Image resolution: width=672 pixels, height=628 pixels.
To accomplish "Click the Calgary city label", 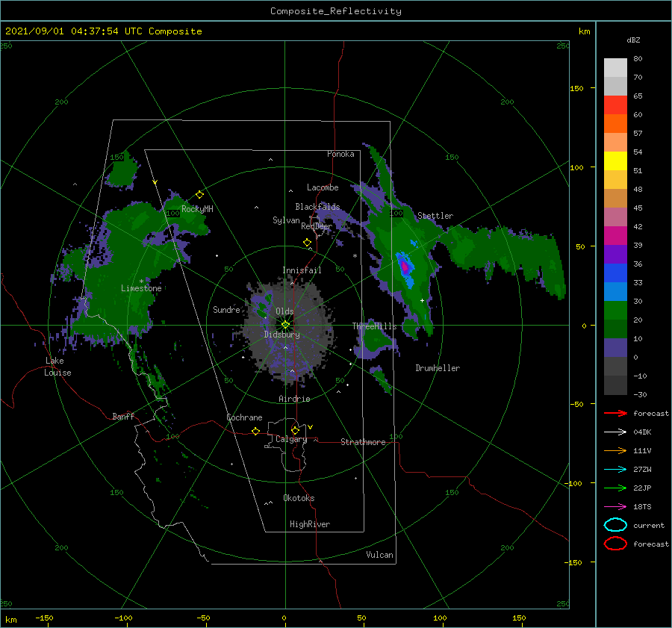I will click(291, 439).
